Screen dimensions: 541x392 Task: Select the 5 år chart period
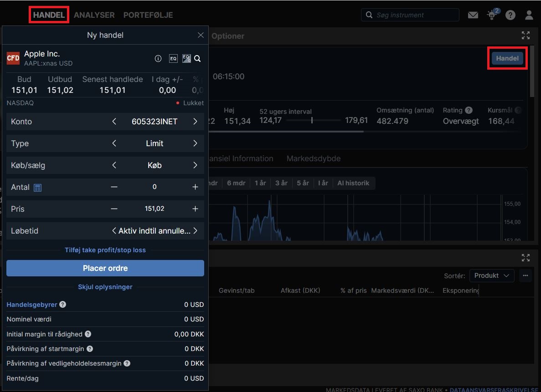(x=303, y=183)
